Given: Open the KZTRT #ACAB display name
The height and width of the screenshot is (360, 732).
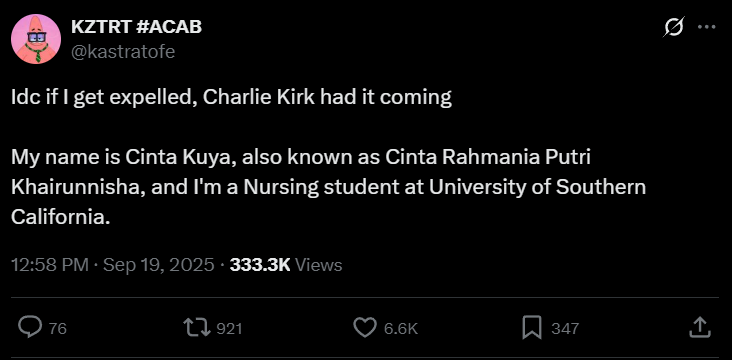Looking at the screenshot, I should pyautogui.click(x=136, y=27).
